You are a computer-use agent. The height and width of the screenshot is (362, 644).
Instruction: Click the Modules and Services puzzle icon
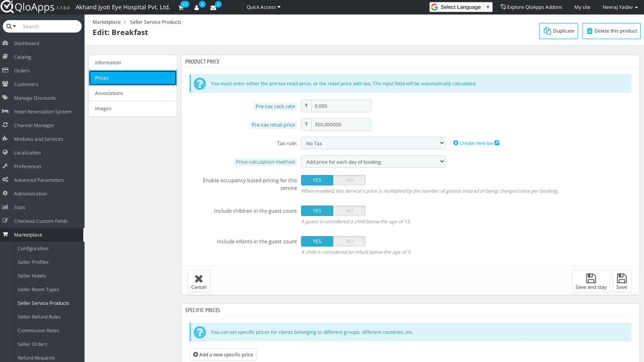(6, 139)
